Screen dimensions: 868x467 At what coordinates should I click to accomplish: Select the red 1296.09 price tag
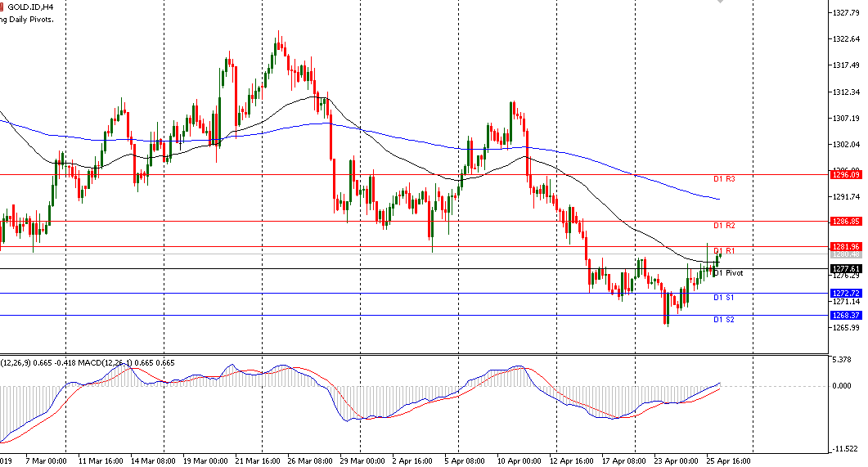(845, 175)
